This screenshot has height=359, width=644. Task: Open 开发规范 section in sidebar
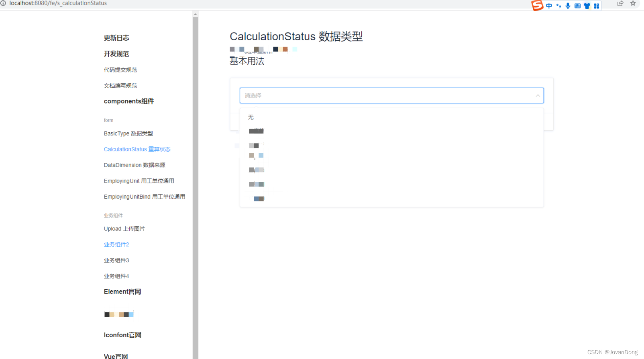116,54
